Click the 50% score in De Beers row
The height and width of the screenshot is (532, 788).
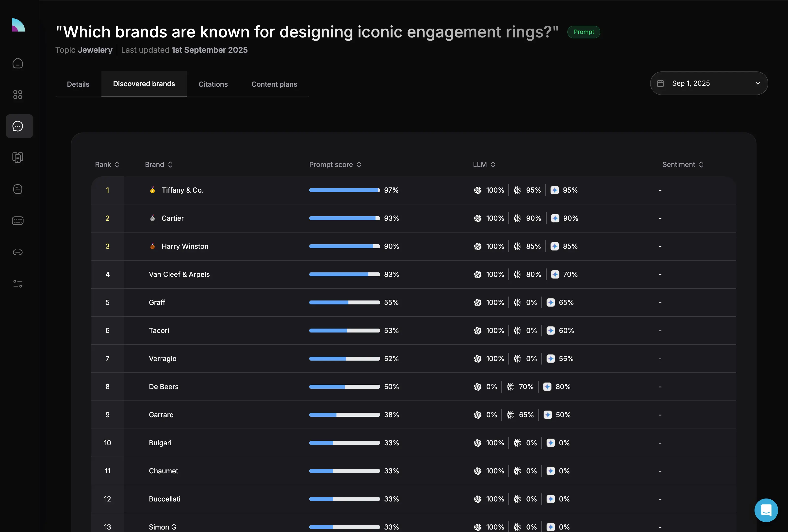pos(391,387)
